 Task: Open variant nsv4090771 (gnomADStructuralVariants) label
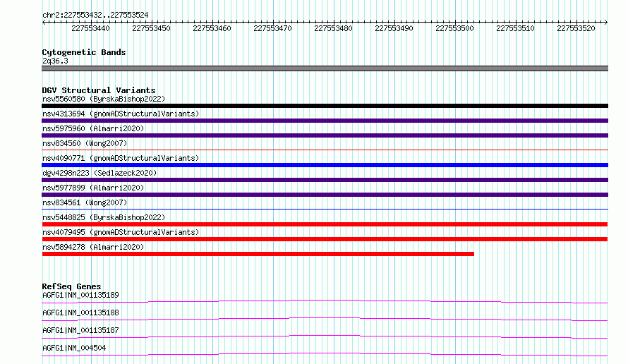pos(121,158)
